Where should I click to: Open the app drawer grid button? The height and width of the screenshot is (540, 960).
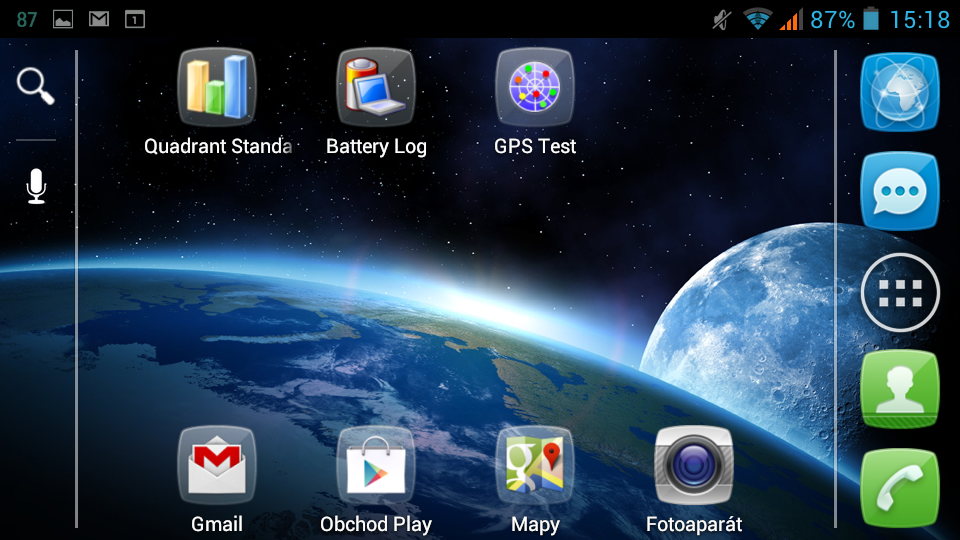tap(899, 291)
